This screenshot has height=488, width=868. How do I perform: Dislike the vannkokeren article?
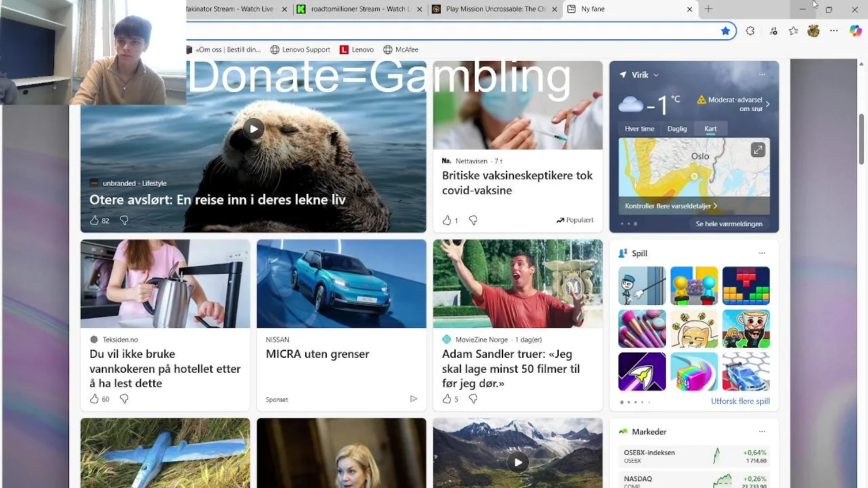click(124, 399)
